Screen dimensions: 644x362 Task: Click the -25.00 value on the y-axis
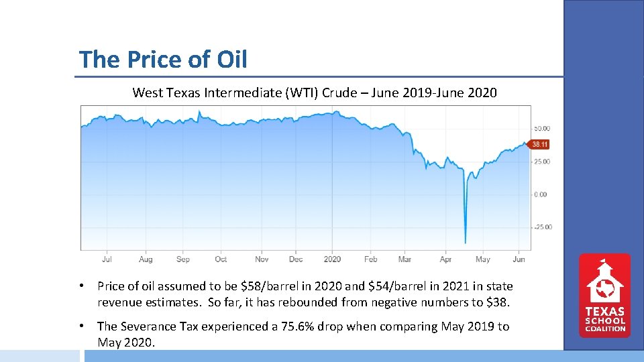tap(541, 227)
